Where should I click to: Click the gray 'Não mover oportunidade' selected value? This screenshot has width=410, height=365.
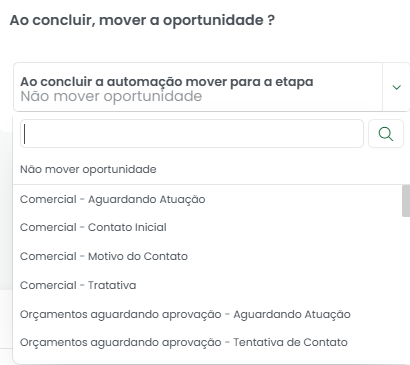[x=111, y=96]
